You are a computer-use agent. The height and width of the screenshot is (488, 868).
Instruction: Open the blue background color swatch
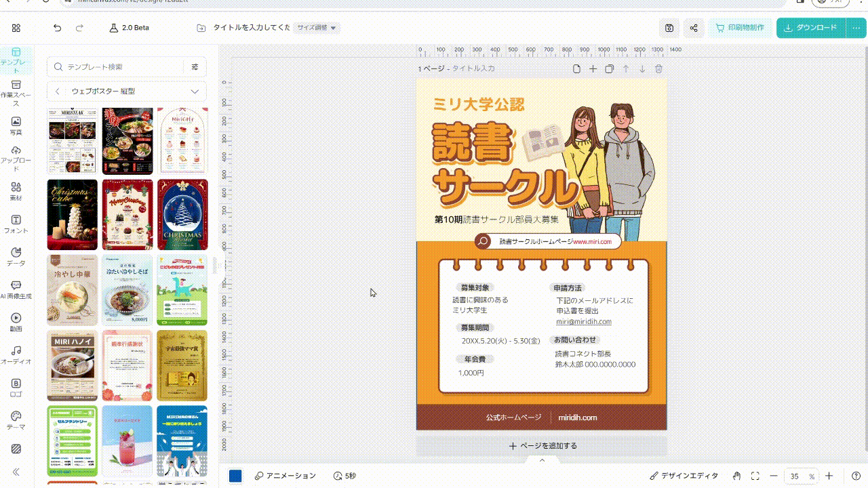tap(235, 476)
